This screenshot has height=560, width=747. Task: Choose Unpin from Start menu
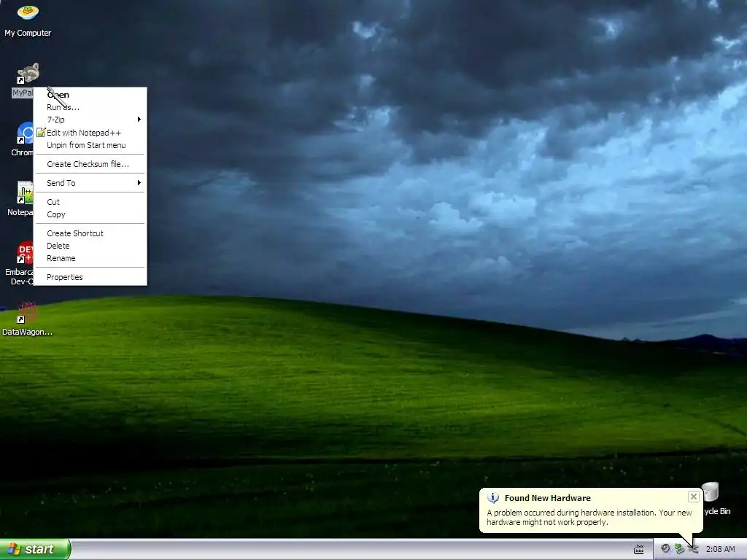[x=90, y=145]
